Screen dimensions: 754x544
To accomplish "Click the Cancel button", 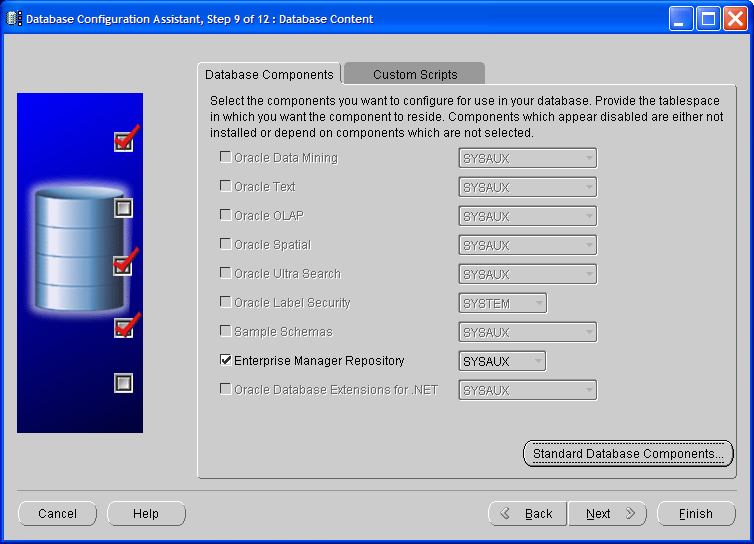I will click(57, 514).
